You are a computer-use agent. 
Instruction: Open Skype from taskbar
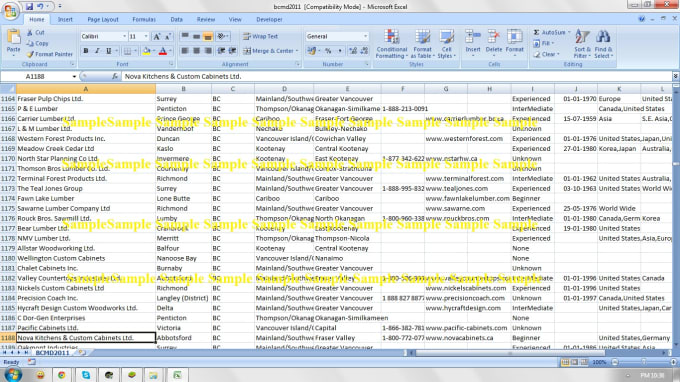[x=86, y=375]
